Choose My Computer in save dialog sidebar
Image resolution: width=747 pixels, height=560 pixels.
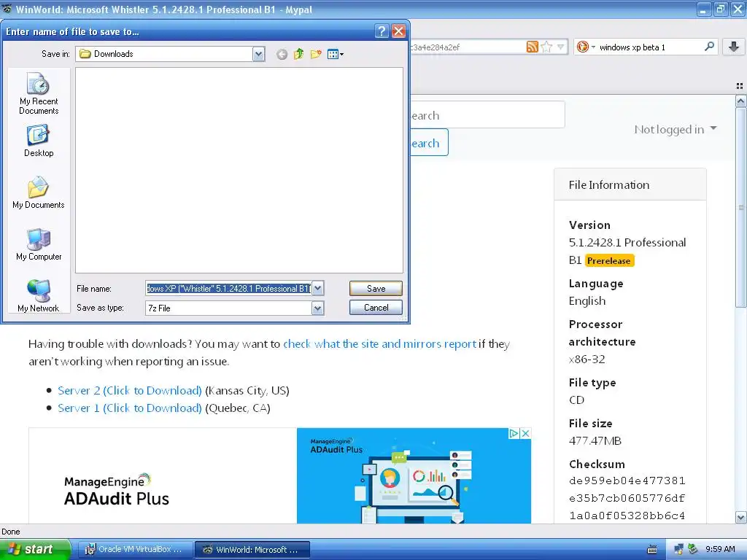pos(39,244)
